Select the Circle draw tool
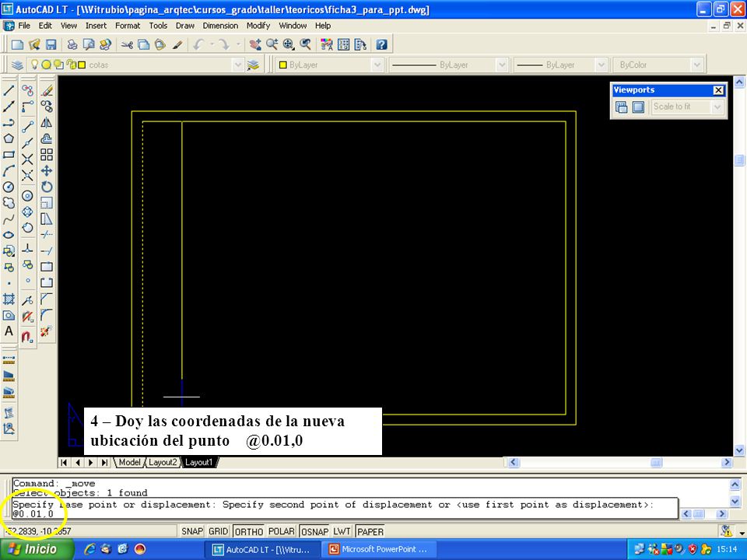Image resolution: width=747 pixels, height=560 pixels. (x=9, y=187)
